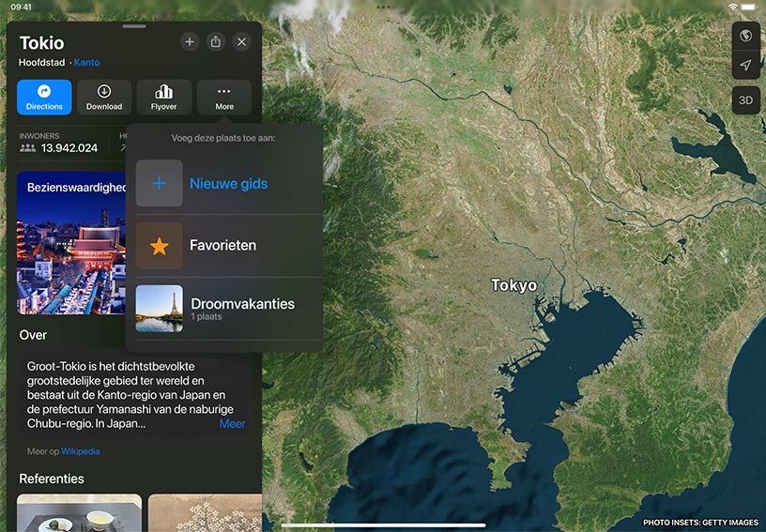Open the map mode globe icon
This screenshot has height=532, width=766.
pyautogui.click(x=745, y=36)
